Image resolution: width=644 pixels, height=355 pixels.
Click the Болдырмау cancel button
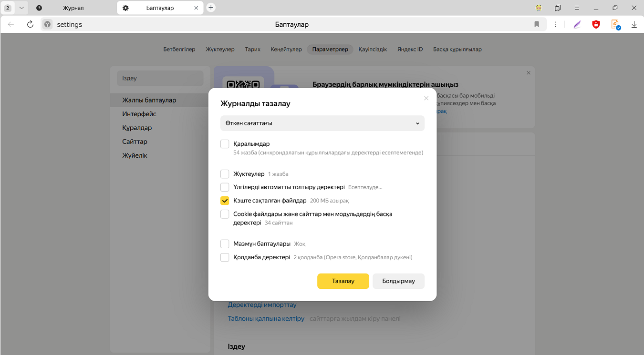pyautogui.click(x=398, y=281)
